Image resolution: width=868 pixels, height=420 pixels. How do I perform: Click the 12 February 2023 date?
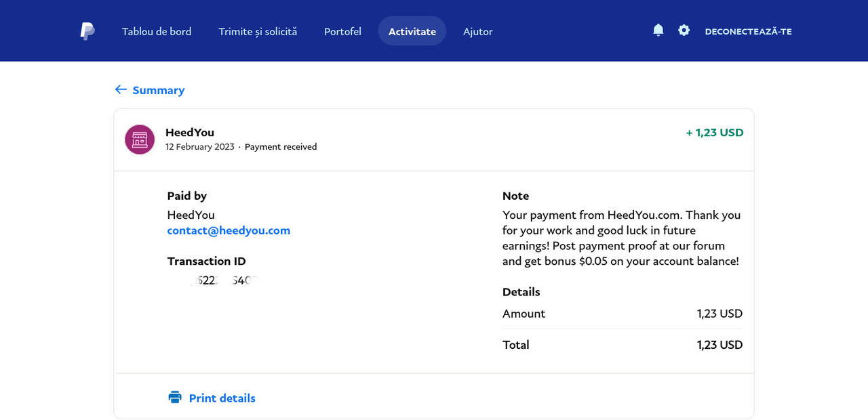click(200, 147)
